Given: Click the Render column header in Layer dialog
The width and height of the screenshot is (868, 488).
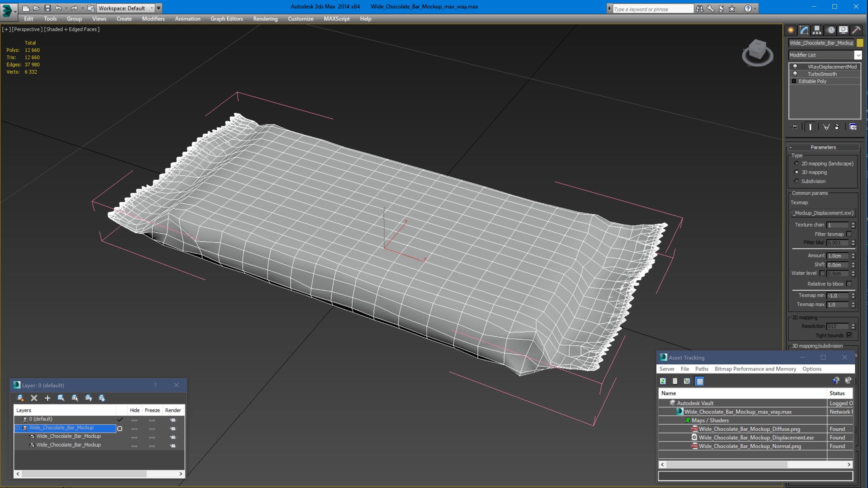Looking at the screenshot, I should (x=173, y=410).
